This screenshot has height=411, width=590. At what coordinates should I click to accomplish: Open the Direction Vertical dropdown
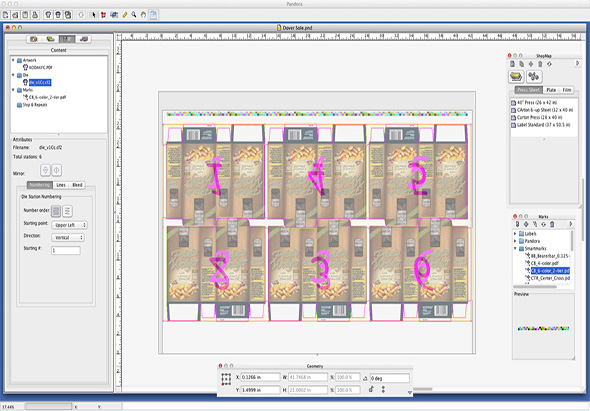click(68, 238)
